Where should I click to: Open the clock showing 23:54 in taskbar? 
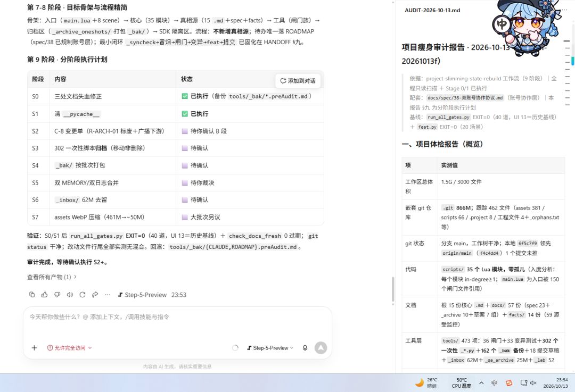[x=555, y=383]
